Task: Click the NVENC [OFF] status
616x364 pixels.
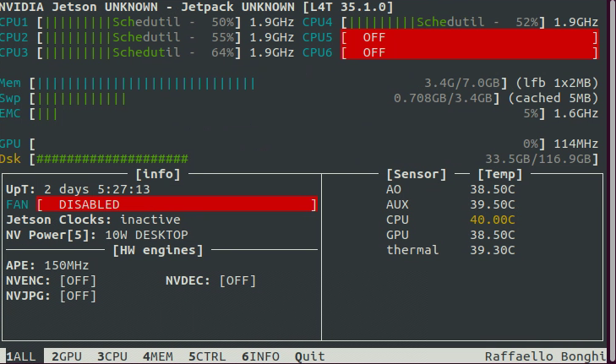Action: tap(78, 280)
